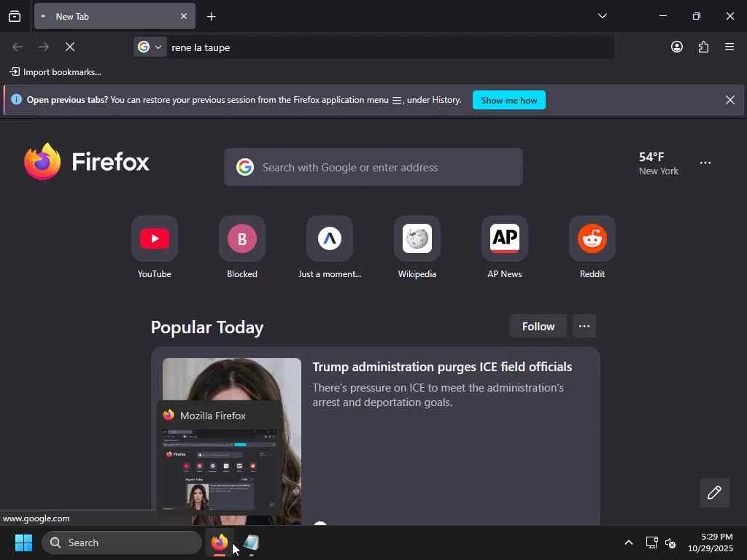Select the Mozilla Firefox taskbar preview
This screenshot has width=747, height=560.
220,459
